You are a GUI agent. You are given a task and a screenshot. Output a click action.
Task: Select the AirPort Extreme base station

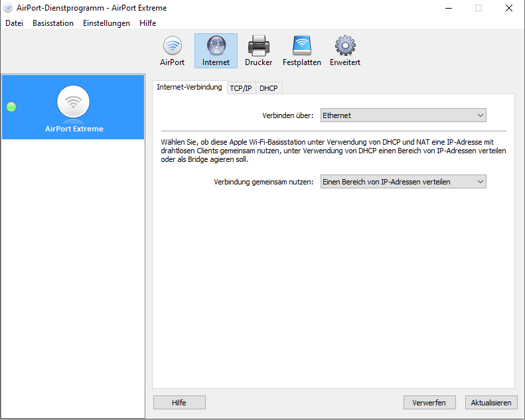(x=73, y=107)
